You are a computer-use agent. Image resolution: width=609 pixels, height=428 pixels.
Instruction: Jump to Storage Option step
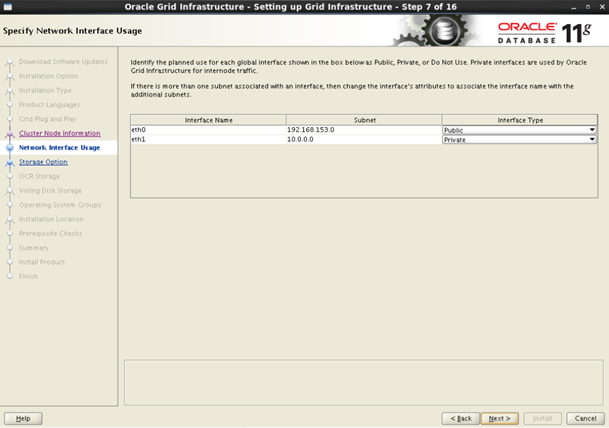43,162
